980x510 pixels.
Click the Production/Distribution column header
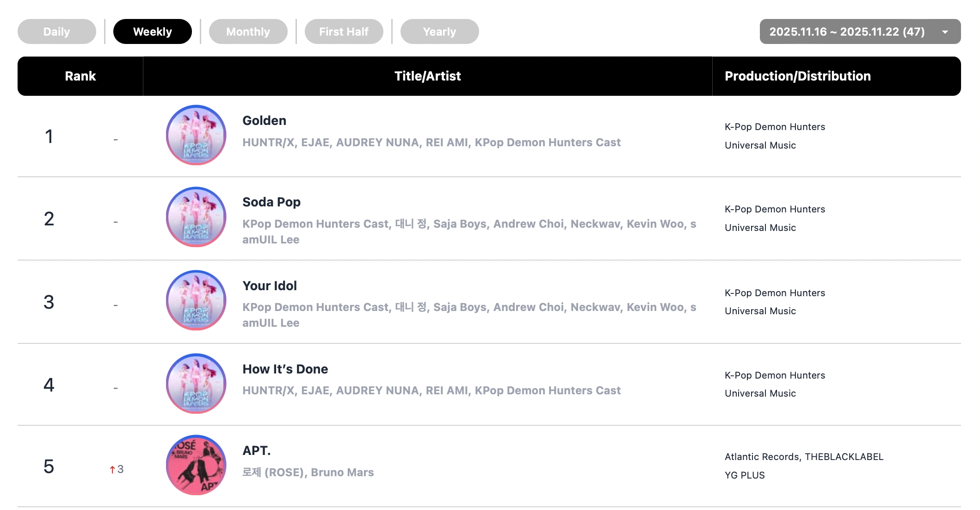coord(798,76)
